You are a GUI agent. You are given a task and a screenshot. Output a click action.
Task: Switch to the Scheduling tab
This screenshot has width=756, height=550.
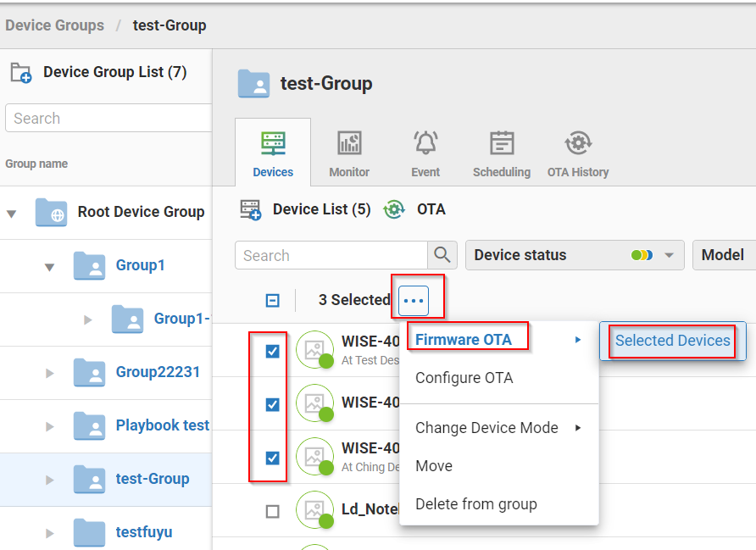[502, 153]
